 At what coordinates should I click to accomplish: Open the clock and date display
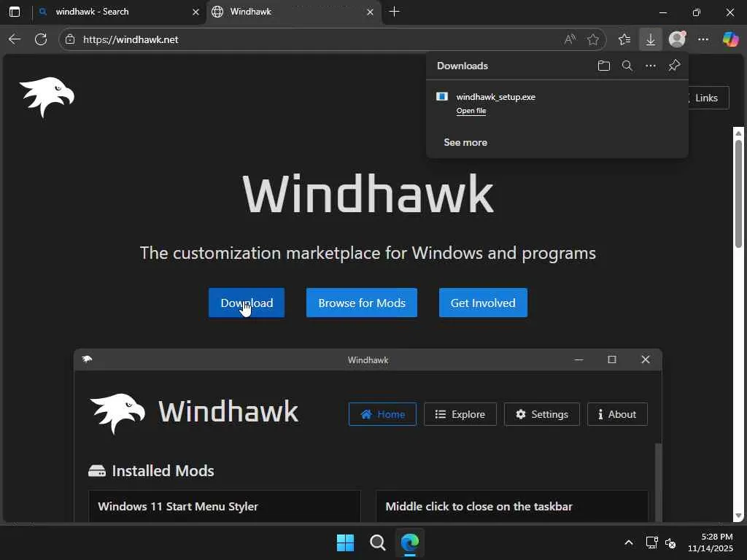coord(711,542)
